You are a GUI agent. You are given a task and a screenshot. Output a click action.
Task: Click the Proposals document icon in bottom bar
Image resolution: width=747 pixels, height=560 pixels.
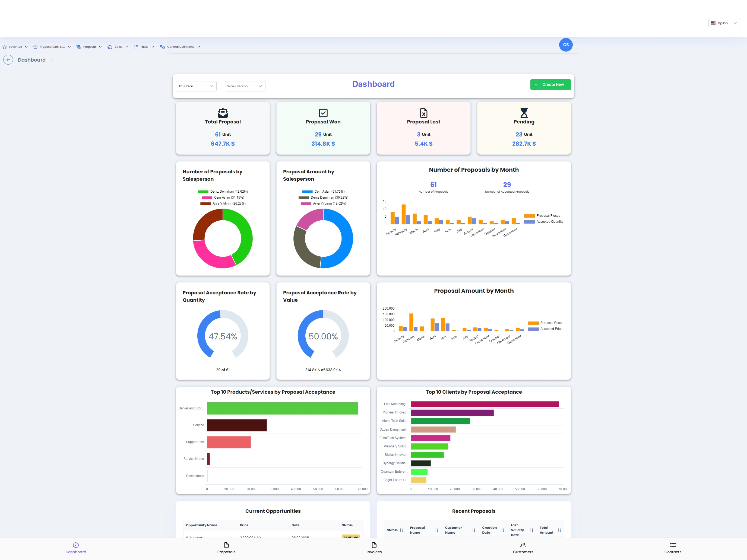point(226,545)
